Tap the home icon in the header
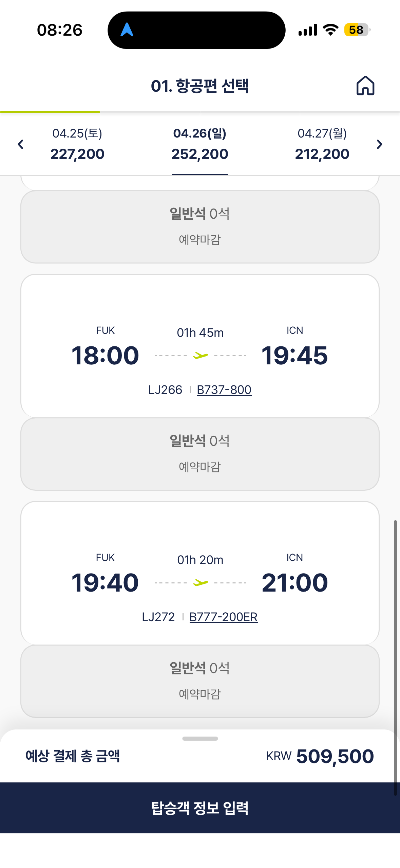This screenshot has height=868, width=400. pos(365,86)
